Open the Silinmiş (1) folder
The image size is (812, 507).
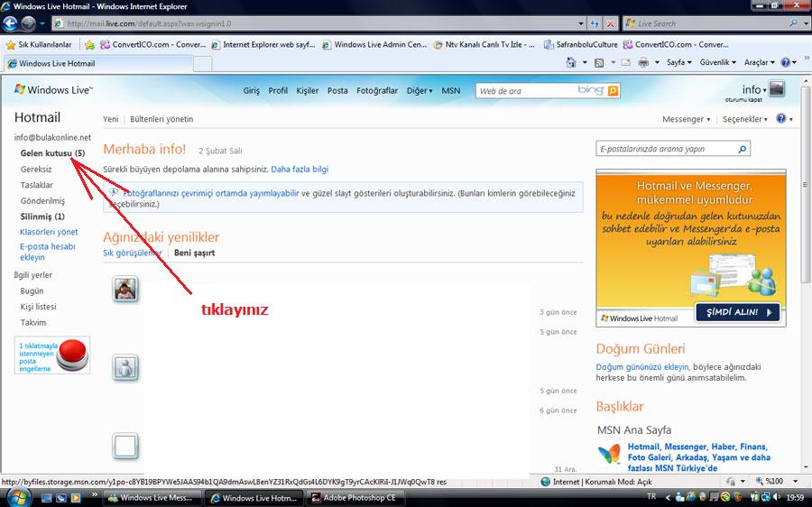(x=42, y=217)
